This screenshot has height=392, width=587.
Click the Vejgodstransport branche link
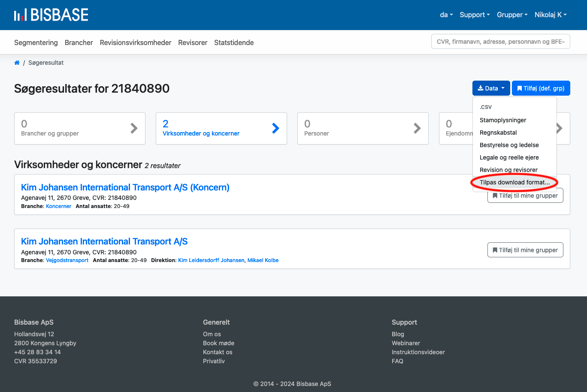coord(67,260)
